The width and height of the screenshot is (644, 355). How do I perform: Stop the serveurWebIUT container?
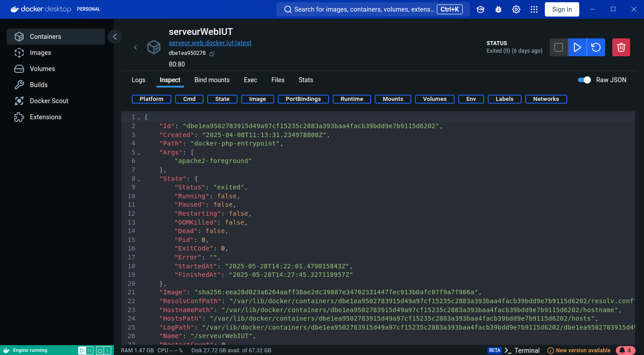click(x=559, y=47)
